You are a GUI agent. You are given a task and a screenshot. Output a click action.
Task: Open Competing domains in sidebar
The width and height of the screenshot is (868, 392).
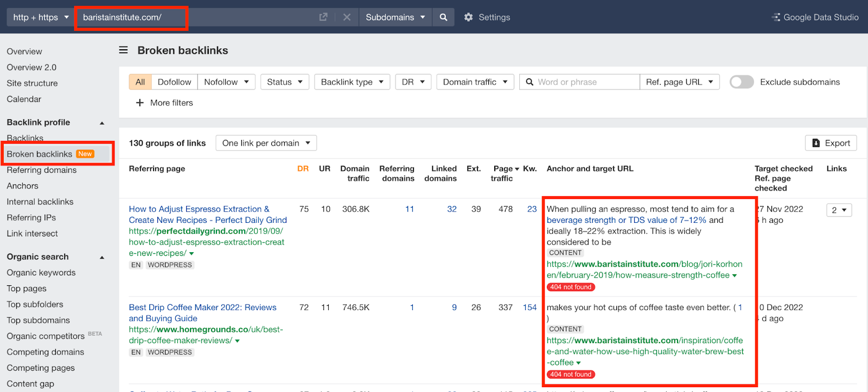coord(46,352)
